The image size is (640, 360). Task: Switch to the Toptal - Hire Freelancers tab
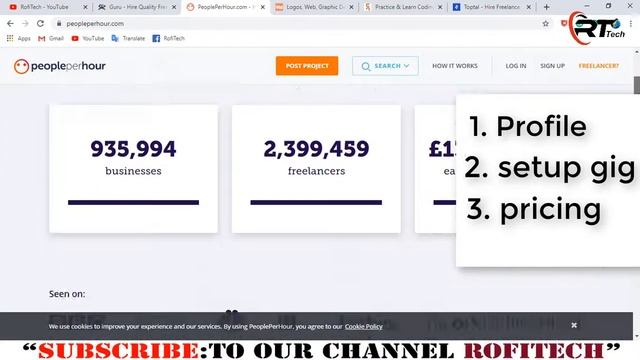click(x=487, y=7)
